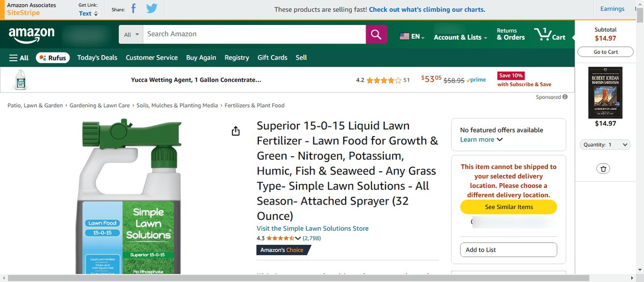Click the product share icon
This screenshot has width=644, height=282.
click(x=236, y=131)
